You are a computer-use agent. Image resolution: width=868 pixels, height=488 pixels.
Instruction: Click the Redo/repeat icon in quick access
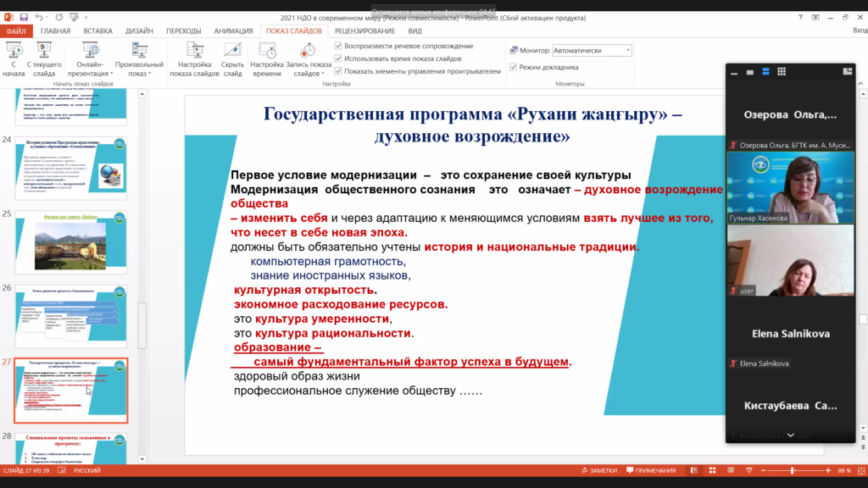point(58,18)
